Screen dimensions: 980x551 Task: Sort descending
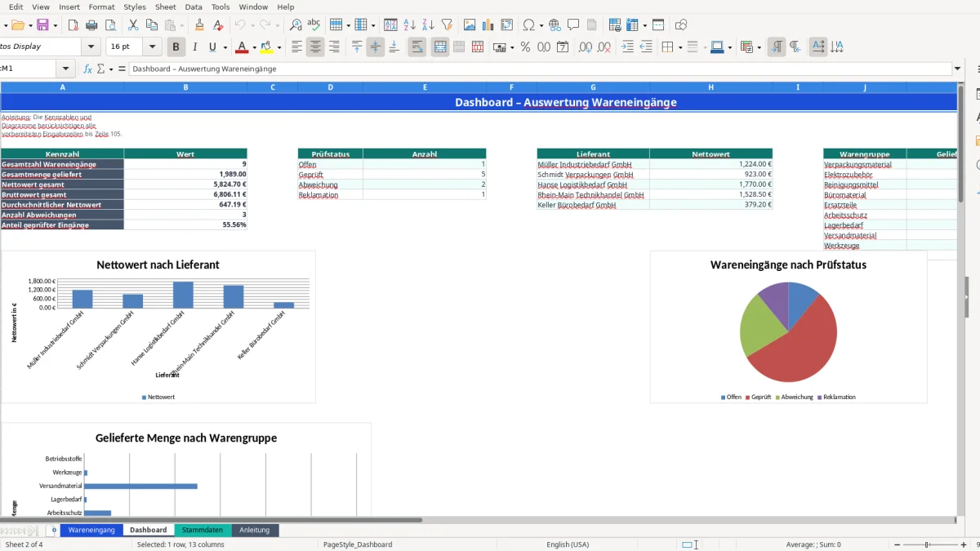429,25
